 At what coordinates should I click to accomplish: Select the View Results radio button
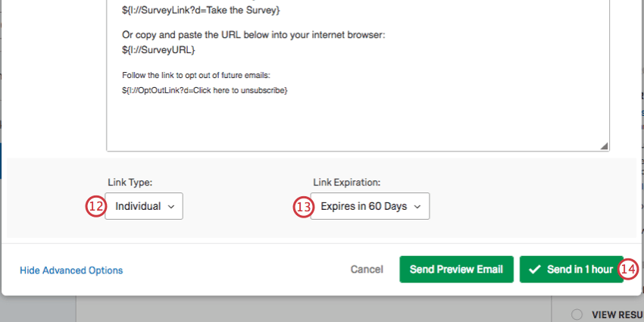click(x=577, y=314)
